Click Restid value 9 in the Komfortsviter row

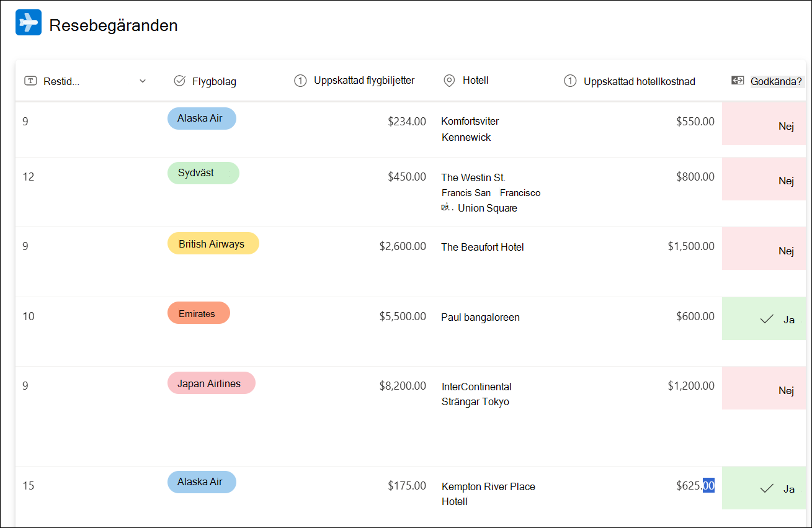coord(25,122)
